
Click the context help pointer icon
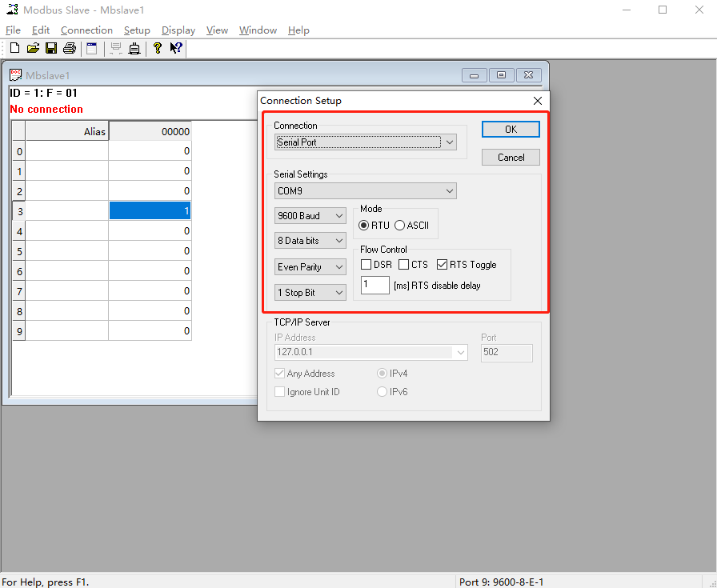[x=176, y=49]
